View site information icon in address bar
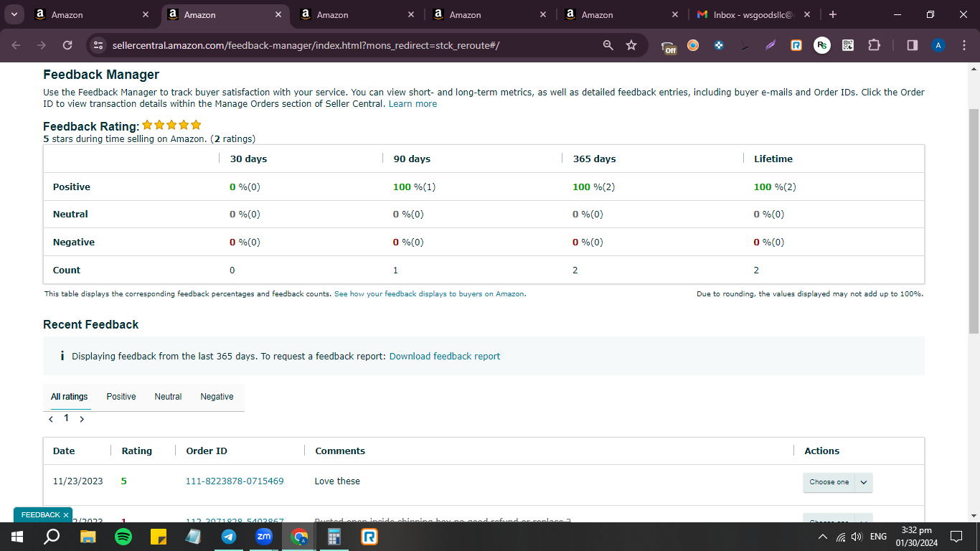The image size is (980, 551). point(99,45)
